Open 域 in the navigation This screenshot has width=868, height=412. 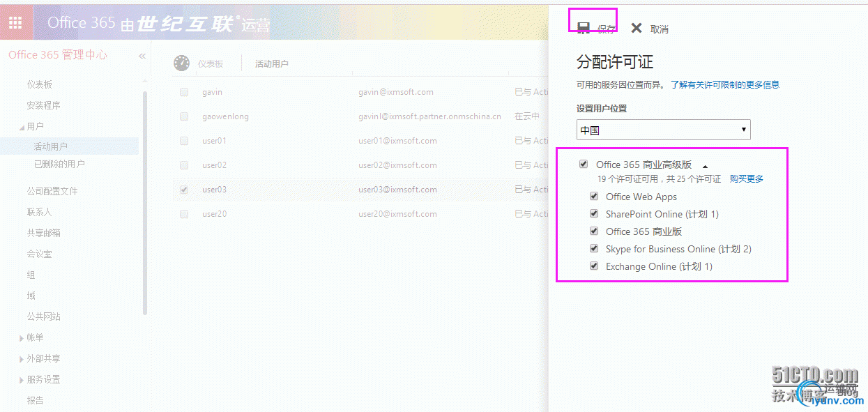tap(31, 296)
